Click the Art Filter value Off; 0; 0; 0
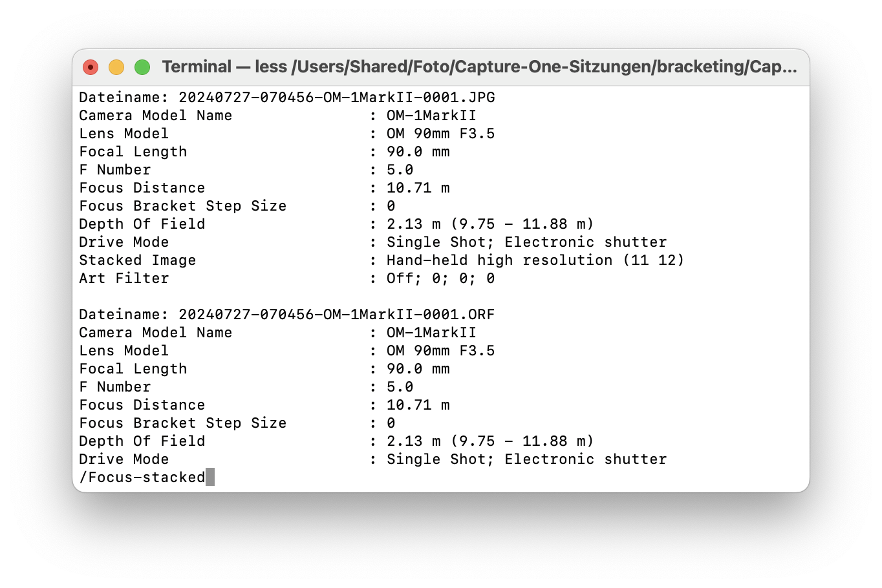This screenshot has width=882, height=588. (x=441, y=278)
